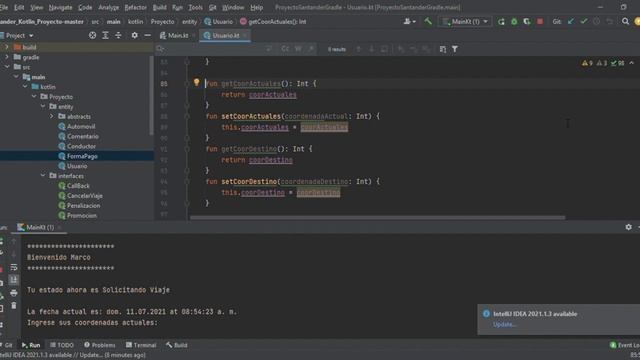Open the Analyze menu

[x=108, y=7]
